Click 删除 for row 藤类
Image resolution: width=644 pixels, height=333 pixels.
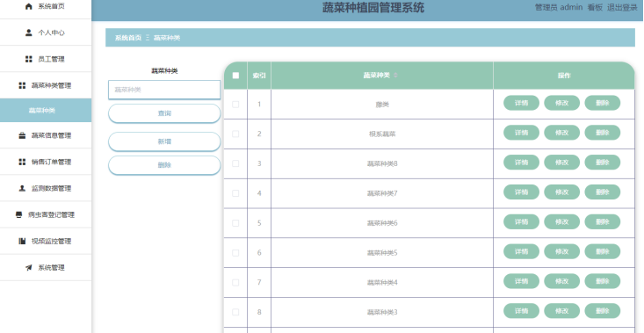(x=603, y=103)
